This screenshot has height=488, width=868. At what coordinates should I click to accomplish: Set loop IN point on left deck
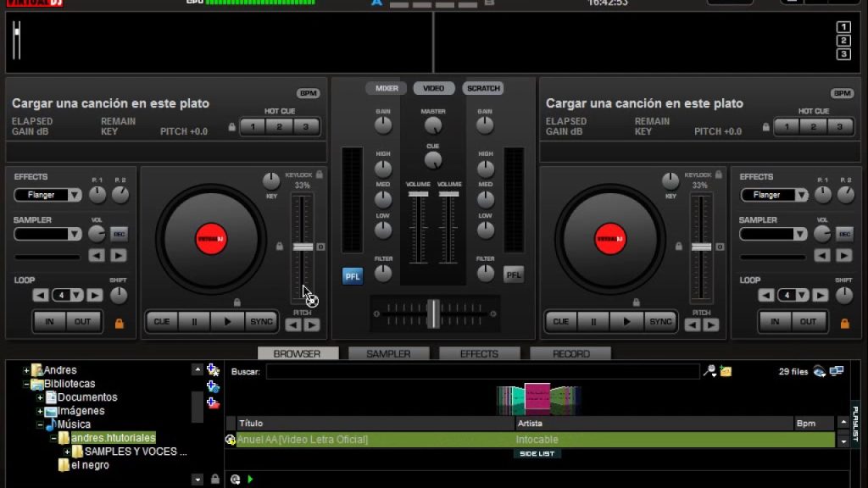point(49,321)
